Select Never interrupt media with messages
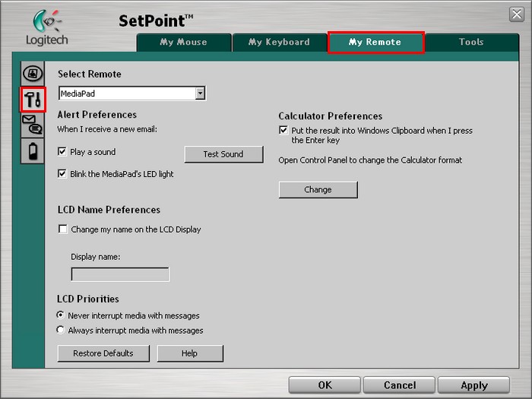 pos(60,315)
